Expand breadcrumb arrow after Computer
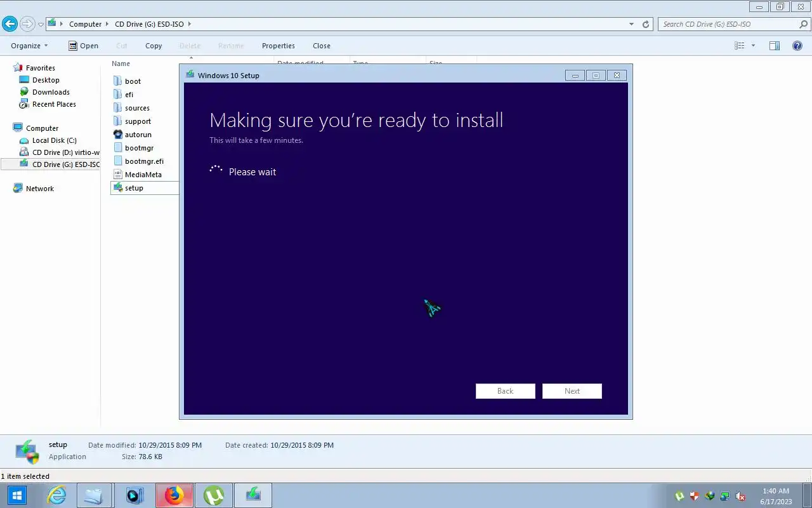This screenshot has height=508, width=812. pyautogui.click(x=108, y=24)
